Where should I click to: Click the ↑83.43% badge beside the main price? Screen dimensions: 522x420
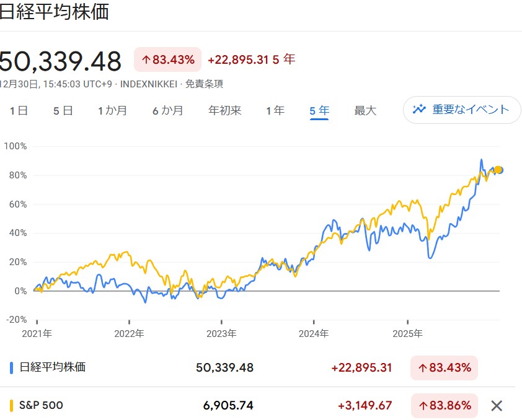(x=167, y=60)
